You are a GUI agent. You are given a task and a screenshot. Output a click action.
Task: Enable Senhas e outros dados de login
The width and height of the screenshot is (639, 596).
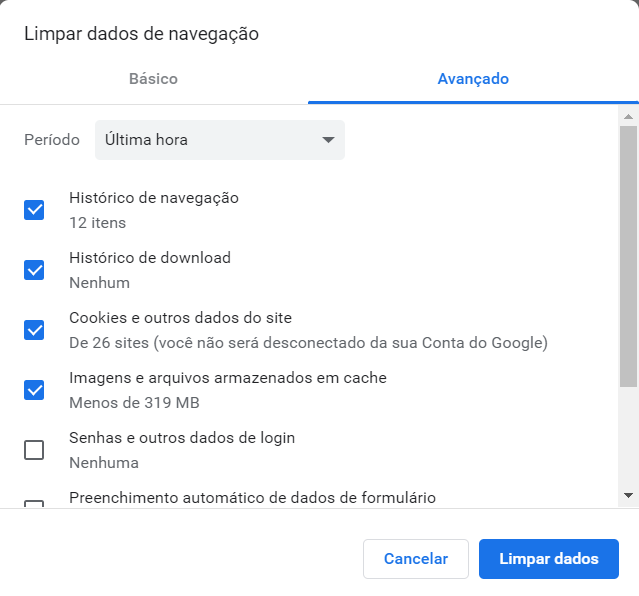click(x=34, y=450)
